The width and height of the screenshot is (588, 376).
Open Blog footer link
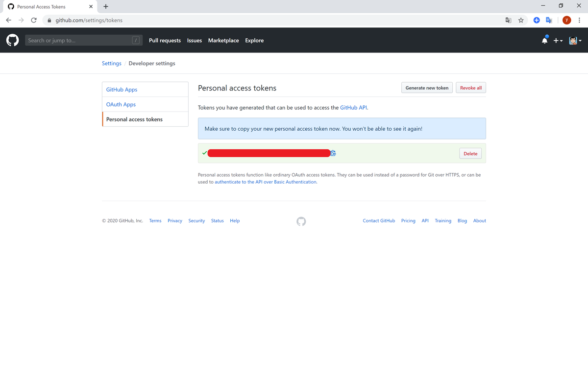(x=462, y=221)
